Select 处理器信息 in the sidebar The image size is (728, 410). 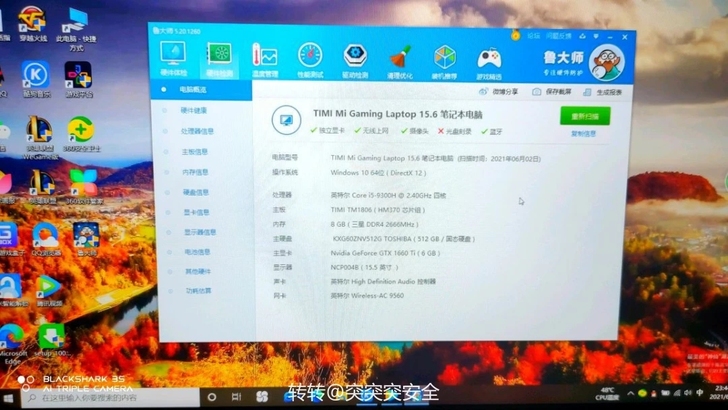click(197, 131)
